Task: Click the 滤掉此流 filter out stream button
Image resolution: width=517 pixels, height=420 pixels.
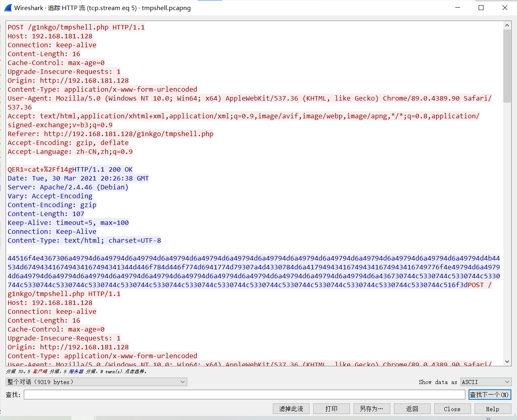Action: (x=291, y=409)
